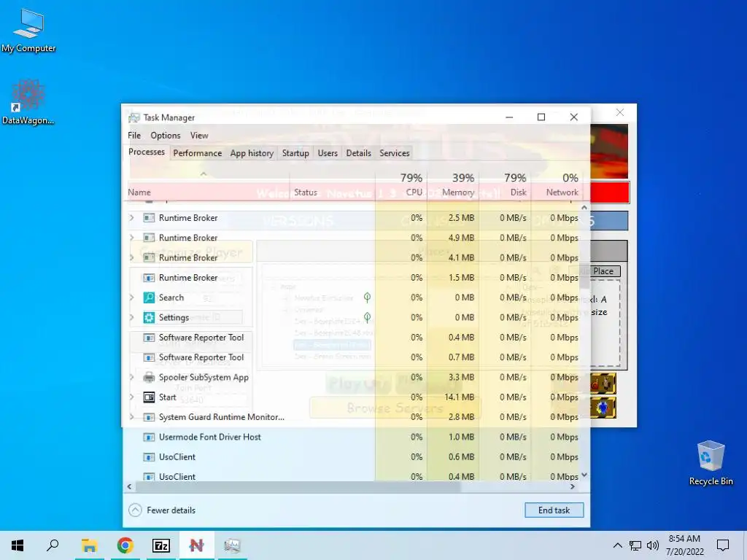Open the Options menu
Screen dimensions: 747x560
point(166,136)
